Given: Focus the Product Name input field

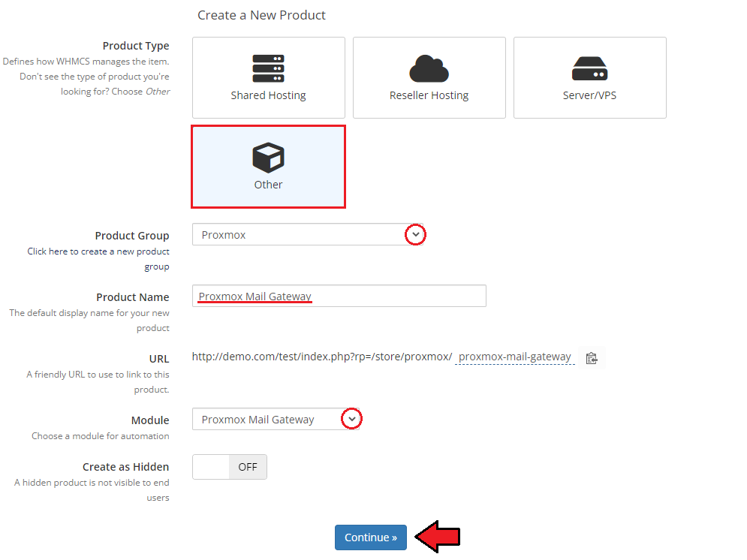Looking at the screenshot, I should coord(339,296).
